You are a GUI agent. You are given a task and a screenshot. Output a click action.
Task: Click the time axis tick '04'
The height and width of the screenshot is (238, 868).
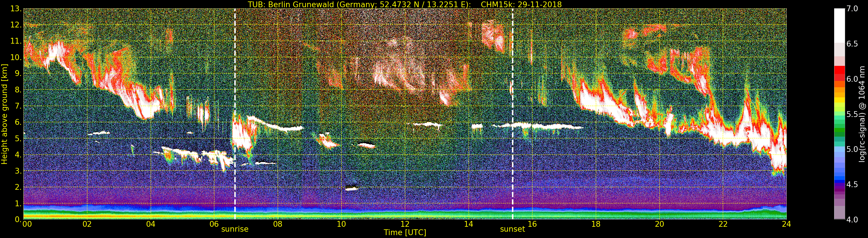point(151,224)
